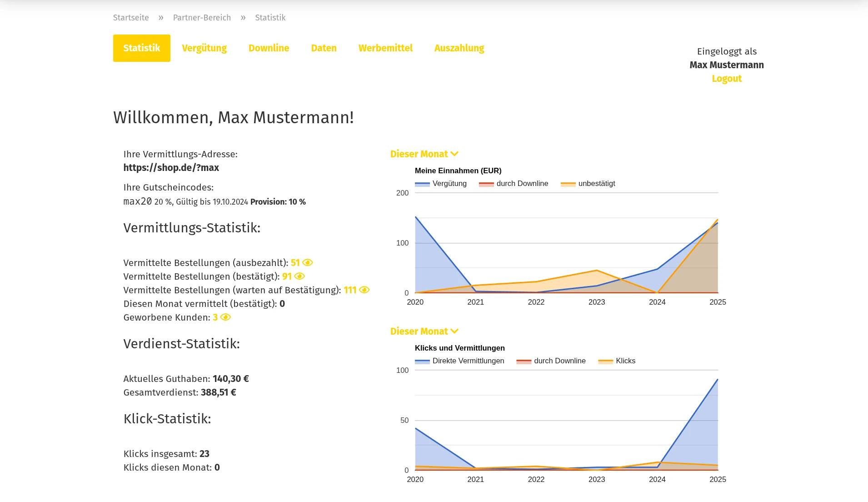868x502 pixels.
Task: Click eye icon beside pending orders 111
Action: click(x=364, y=290)
